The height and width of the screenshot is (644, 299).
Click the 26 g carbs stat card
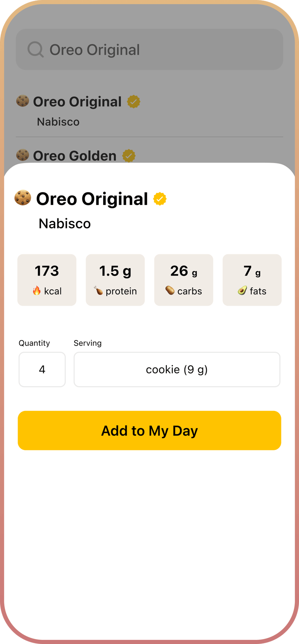(184, 280)
